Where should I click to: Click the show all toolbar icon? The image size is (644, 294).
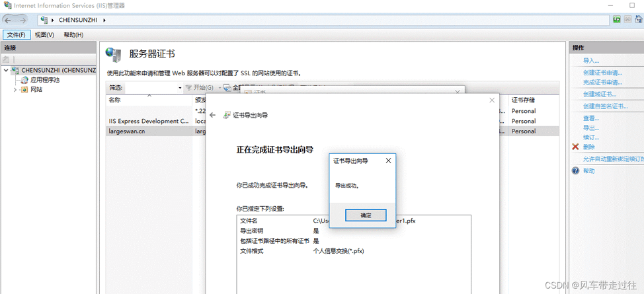coord(227,87)
